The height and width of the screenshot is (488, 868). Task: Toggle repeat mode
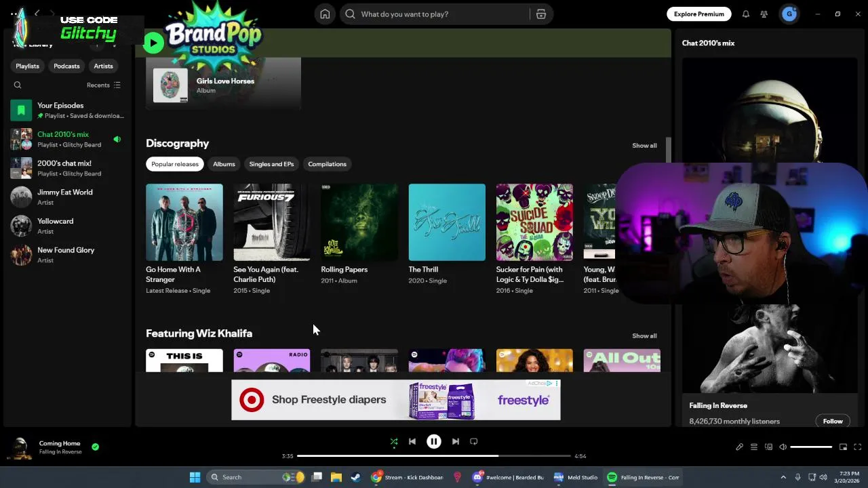(474, 442)
